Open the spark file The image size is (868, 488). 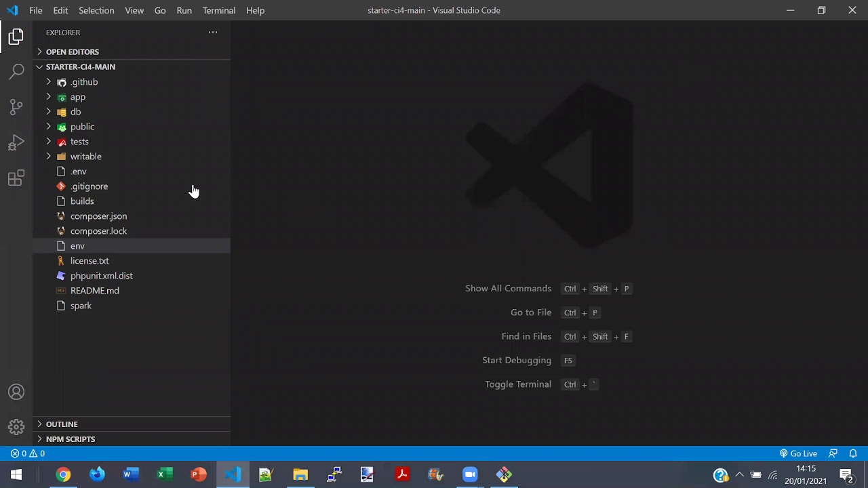pyautogui.click(x=132, y=306)
